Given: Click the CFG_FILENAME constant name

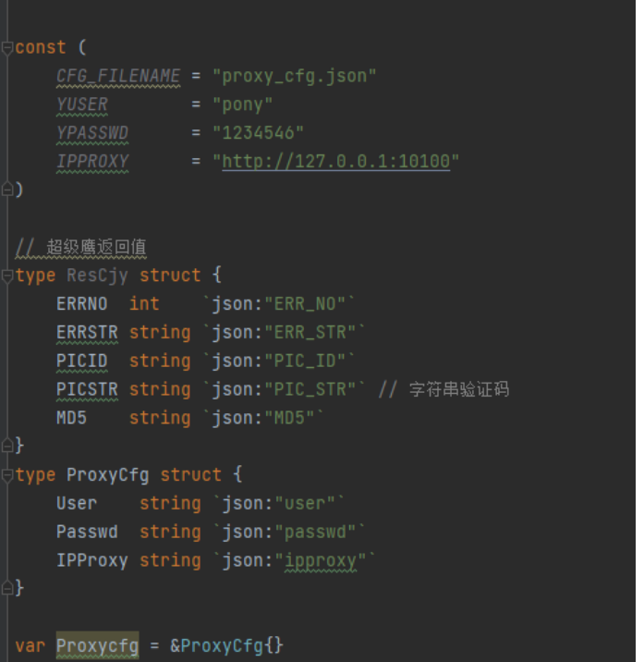Looking at the screenshot, I should click(x=118, y=76).
